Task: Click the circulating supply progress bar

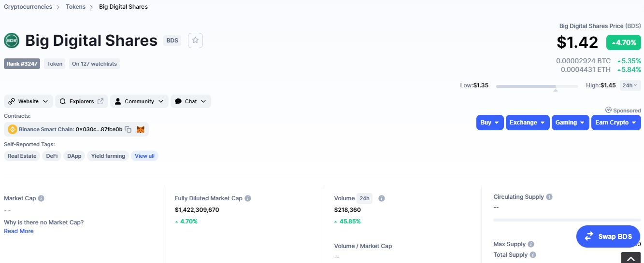Action: pos(567,220)
